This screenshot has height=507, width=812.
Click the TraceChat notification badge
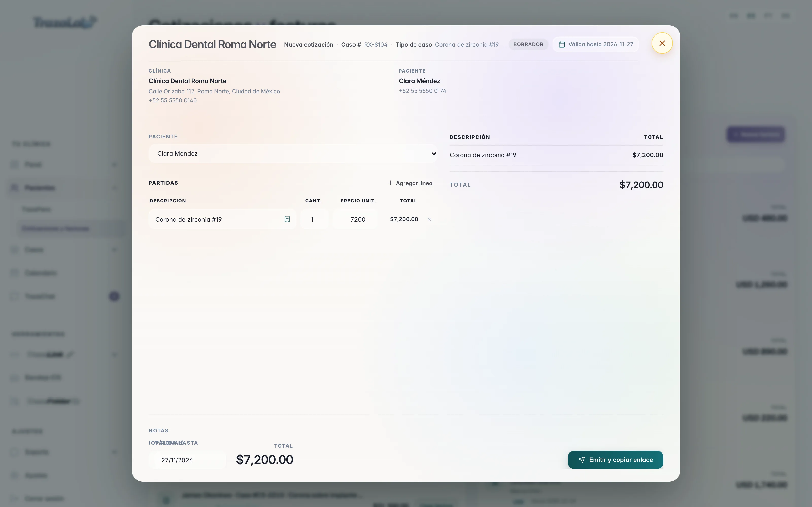pyautogui.click(x=114, y=296)
